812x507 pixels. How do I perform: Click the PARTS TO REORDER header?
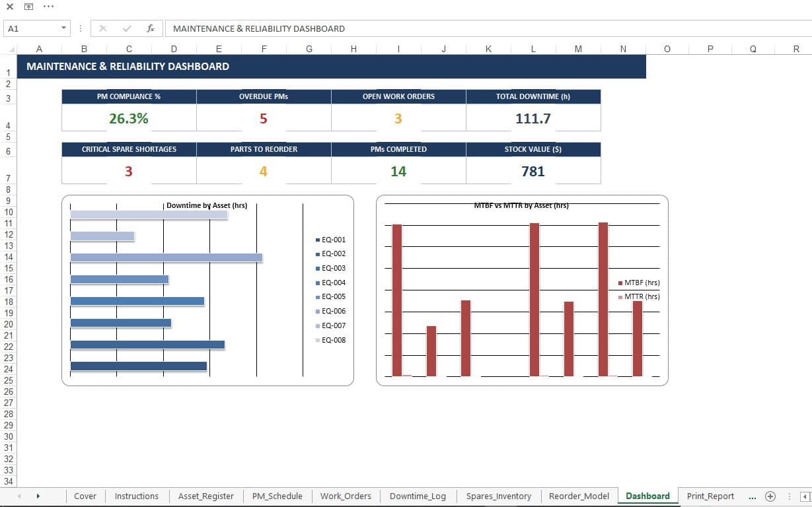[264, 149]
